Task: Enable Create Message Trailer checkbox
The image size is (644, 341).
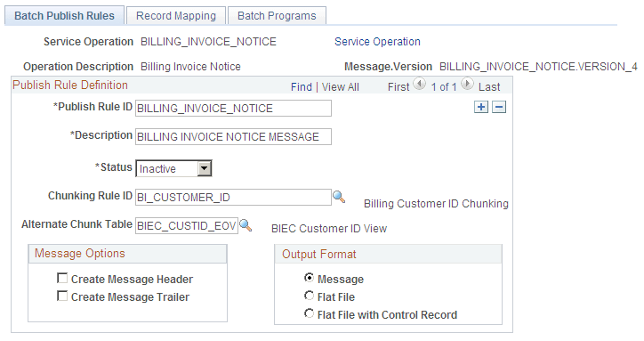Action: pos(62,296)
